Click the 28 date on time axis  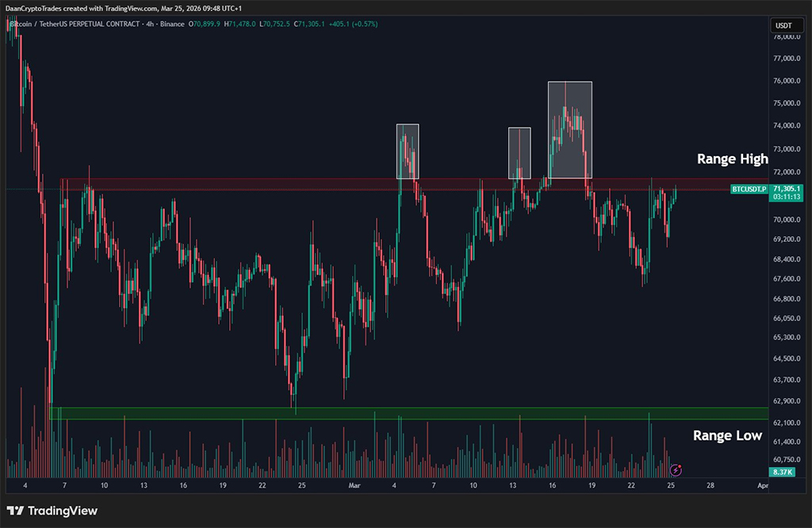tap(710, 485)
